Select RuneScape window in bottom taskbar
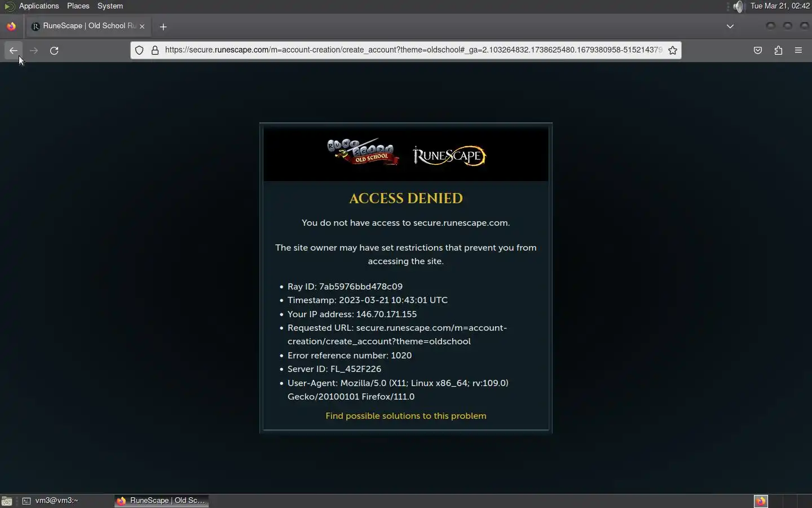 (x=162, y=501)
